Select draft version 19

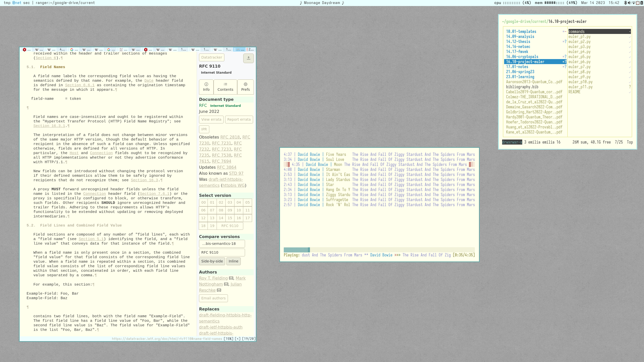[x=212, y=226]
